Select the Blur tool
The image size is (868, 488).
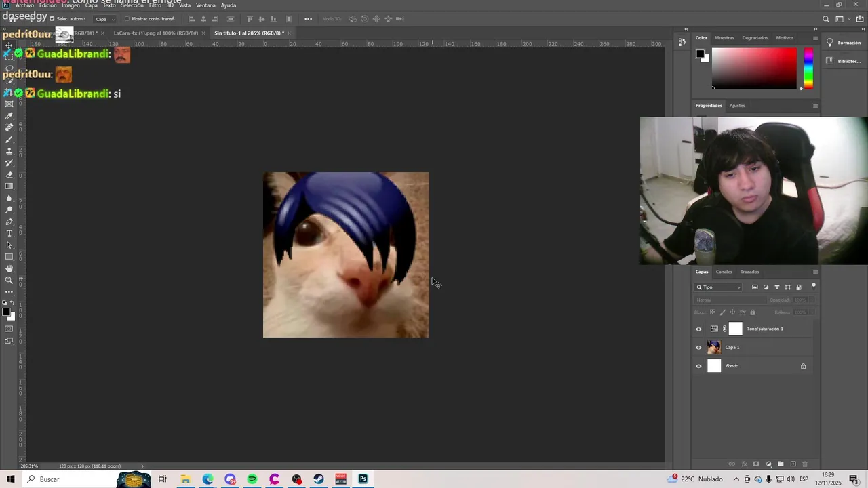pos(9,198)
